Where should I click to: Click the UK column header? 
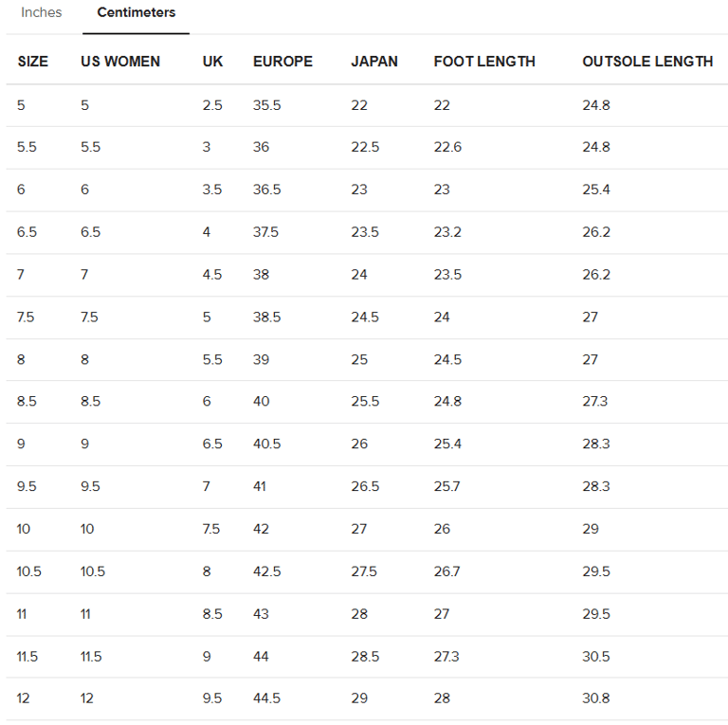[213, 62]
